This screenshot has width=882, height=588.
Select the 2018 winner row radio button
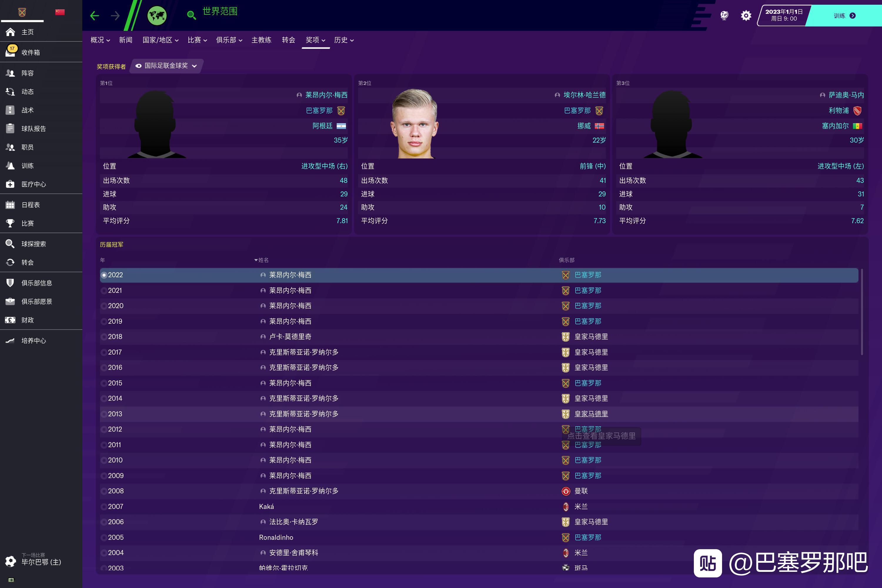click(104, 337)
